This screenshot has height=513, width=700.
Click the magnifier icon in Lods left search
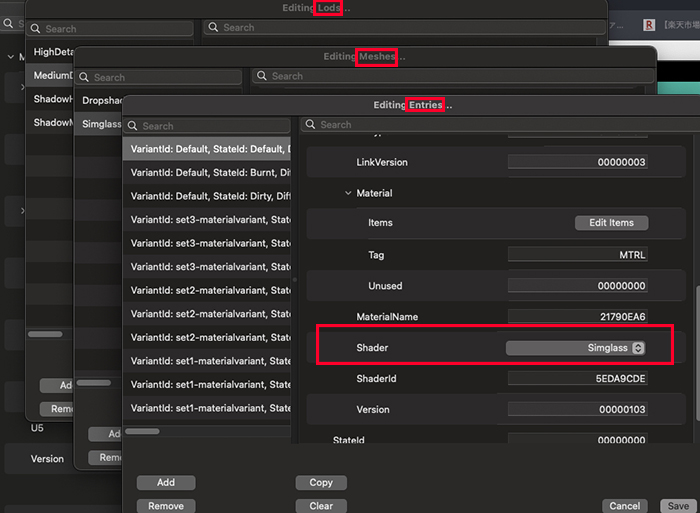(x=37, y=29)
